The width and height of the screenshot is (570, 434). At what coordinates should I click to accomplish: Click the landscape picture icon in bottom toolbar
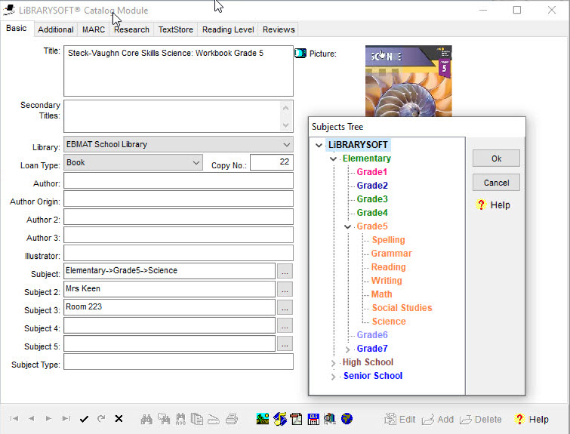262,419
